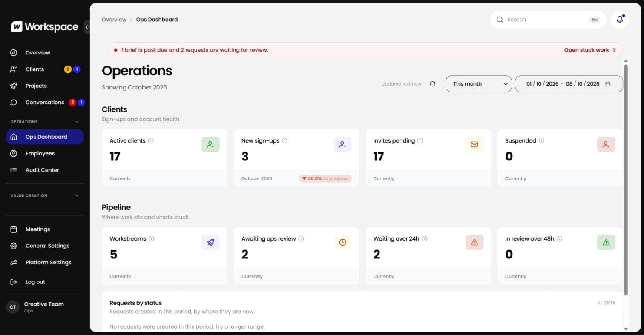Click the refresh icon next to Updated just now
Image resolution: width=644 pixels, height=335 pixels.
(433, 84)
